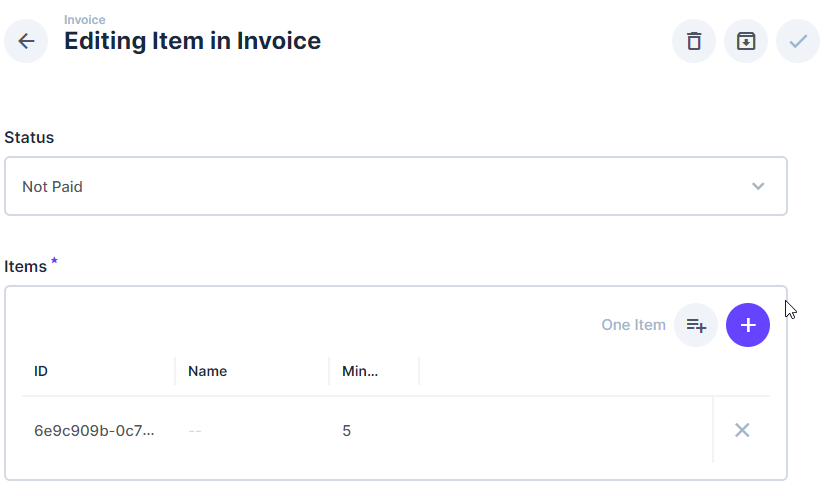Go to the Invoice breadcrumb link
This screenshot has height=496, width=825.
[x=85, y=20]
